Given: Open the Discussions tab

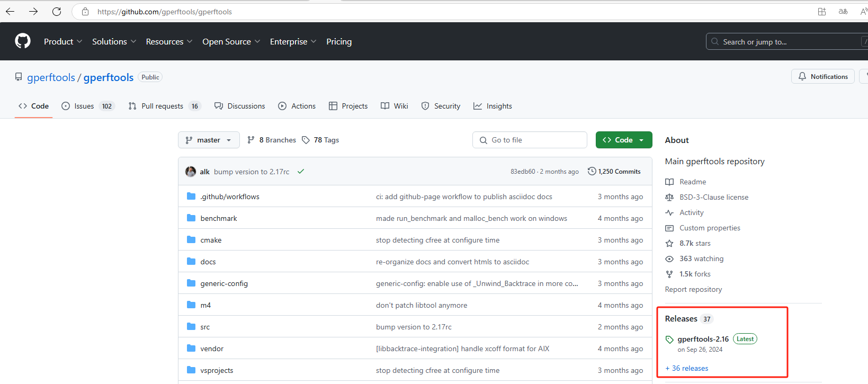Looking at the screenshot, I should click(240, 106).
